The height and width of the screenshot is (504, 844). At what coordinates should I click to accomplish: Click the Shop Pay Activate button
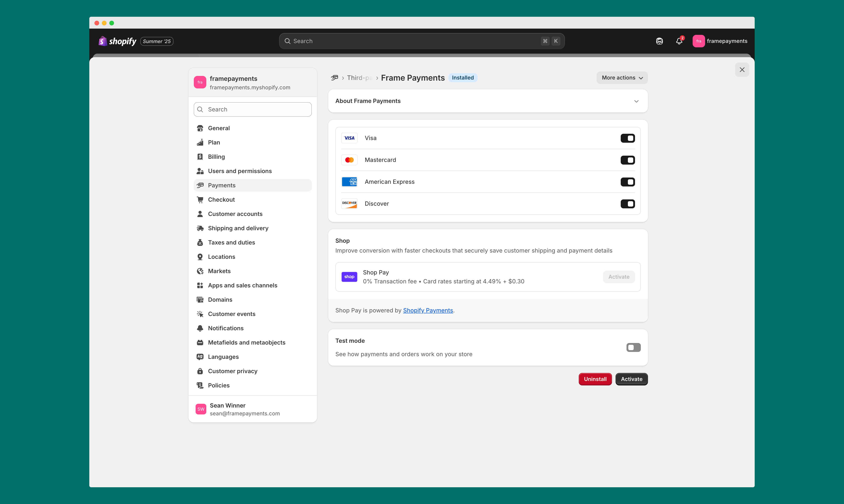(618, 277)
